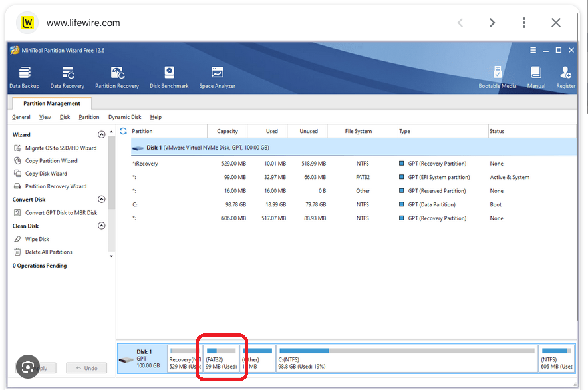
Task: Select Disk 1 GPT block in disk map
Action: click(142, 359)
